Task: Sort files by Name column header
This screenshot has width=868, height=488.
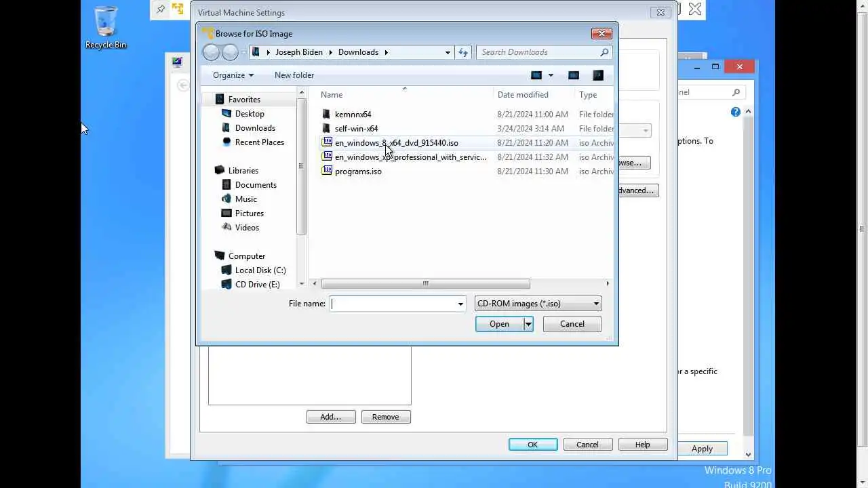Action: (x=405, y=95)
